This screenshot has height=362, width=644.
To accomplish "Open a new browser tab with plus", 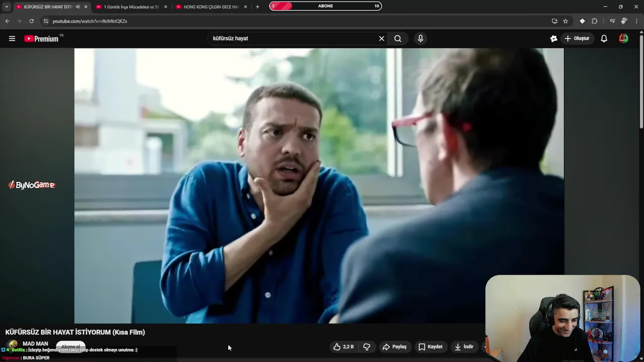I will [258, 7].
